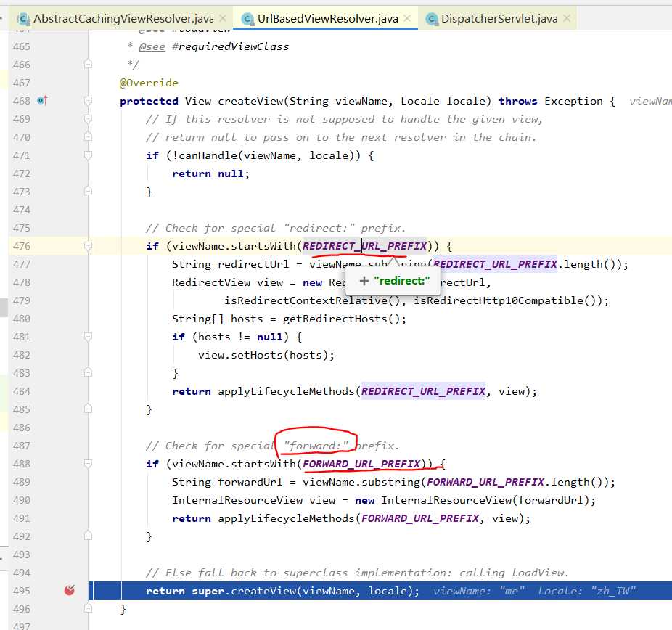Toggle the breakpoint at line 495
This screenshot has height=630, width=672.
coord(70,591)
